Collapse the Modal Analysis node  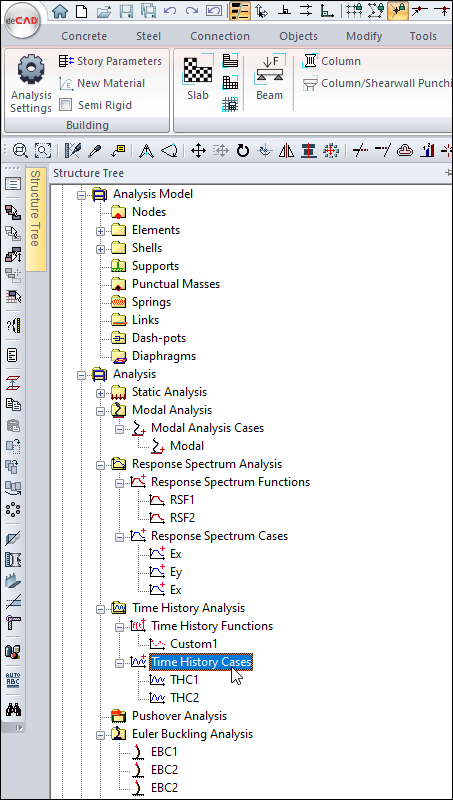(100, 411)
